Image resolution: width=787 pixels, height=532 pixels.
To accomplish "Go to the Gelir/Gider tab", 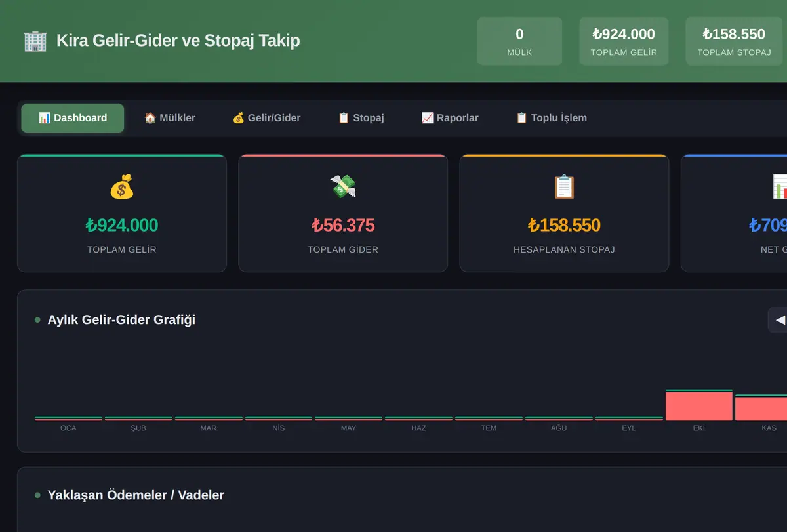I will pyautogui.click(x=266, y=118).
